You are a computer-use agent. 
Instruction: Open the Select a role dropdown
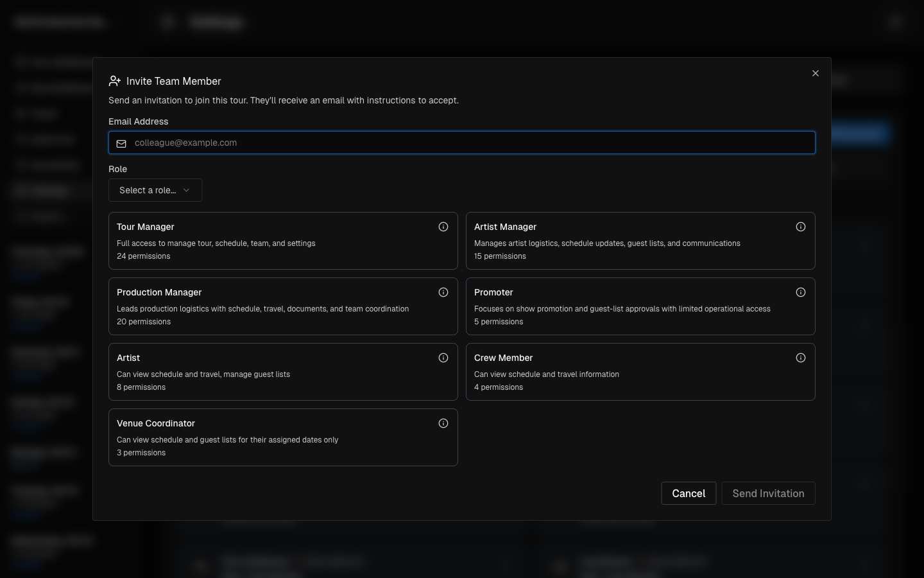(x=155, y=190)
